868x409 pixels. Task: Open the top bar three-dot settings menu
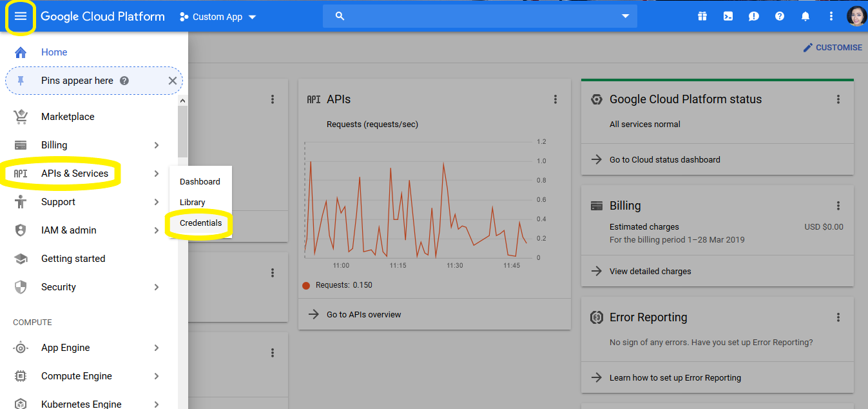[831, 16]
